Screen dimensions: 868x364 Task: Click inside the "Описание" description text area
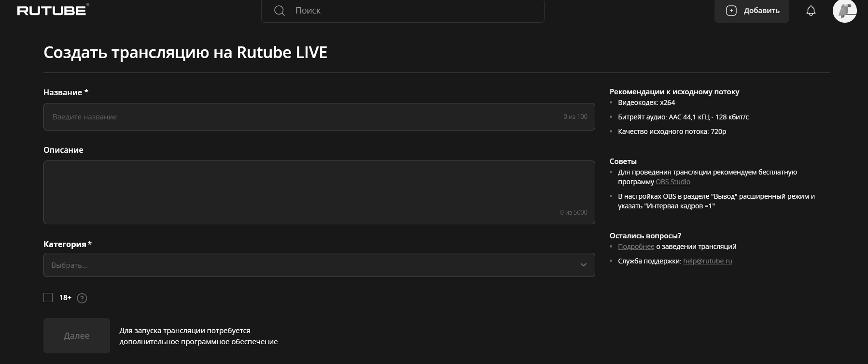pos(319,192)
